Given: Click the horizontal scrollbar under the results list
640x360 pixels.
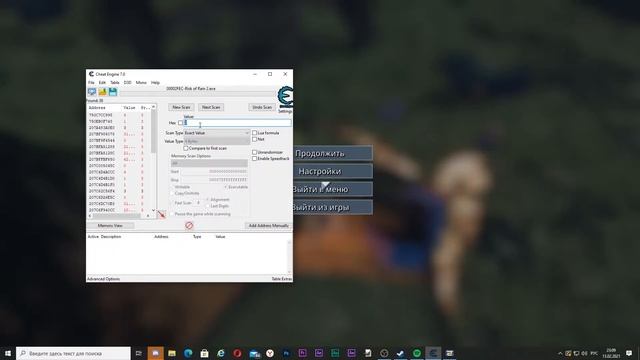Looking at the screenshot, I should (x=119, y=216).
